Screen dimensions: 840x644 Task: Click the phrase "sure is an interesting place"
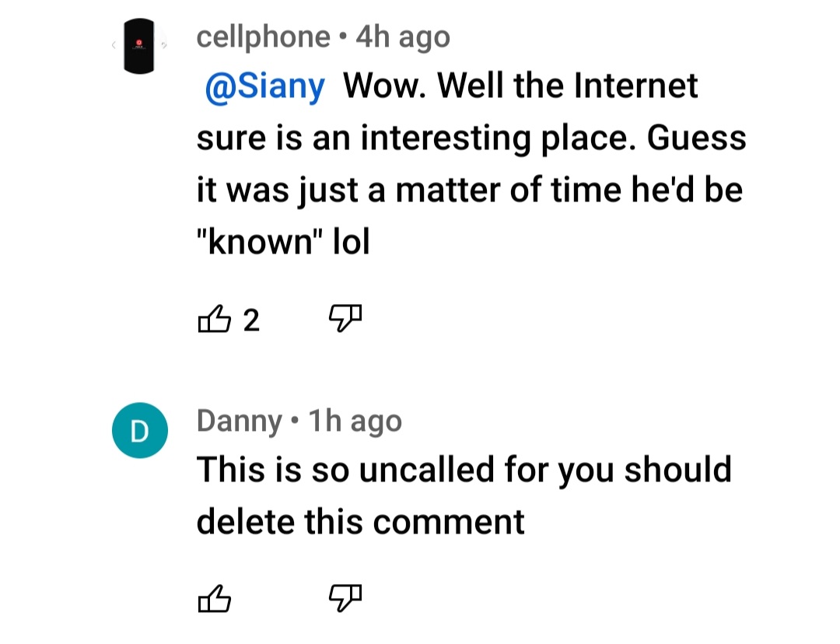[x=412, y=138]
